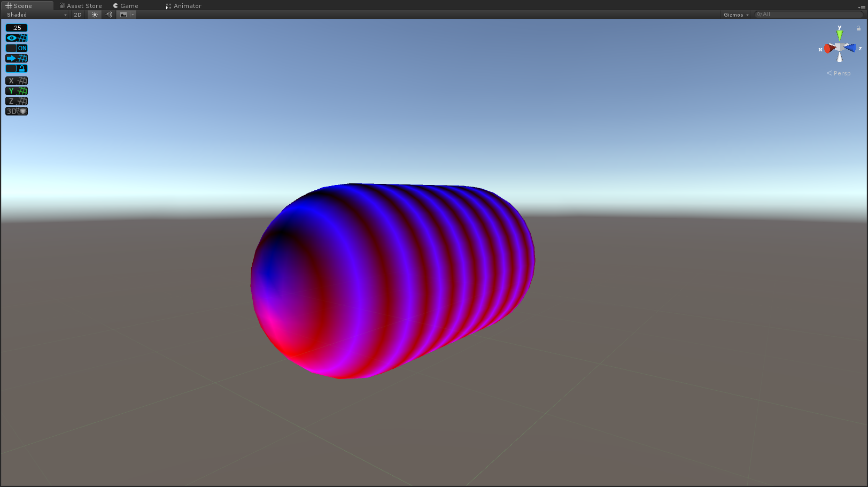Image resolution: width=868 pixels, height=487 pixels.
Task: Toggle scene lighting with the sun icon
Action: tap(95, 14)
